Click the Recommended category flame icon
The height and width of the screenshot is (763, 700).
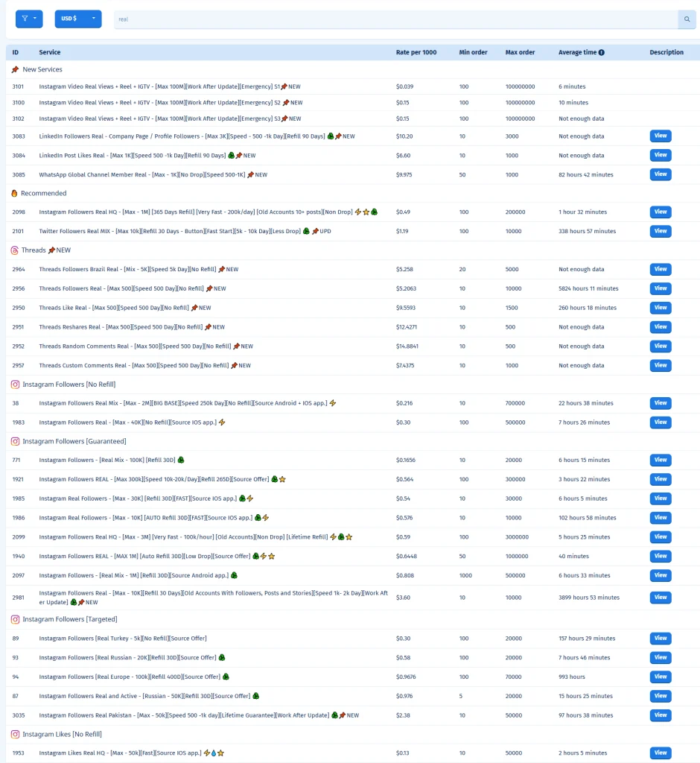pos(14,193)
